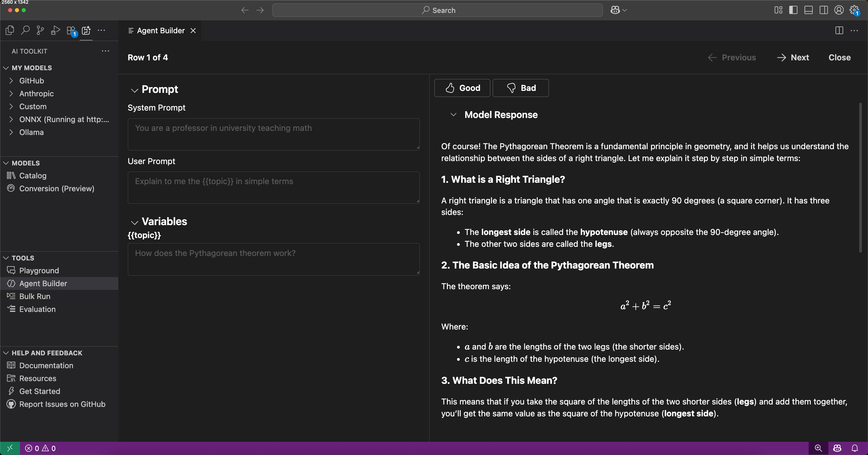Open the Search view

point(25,30)
